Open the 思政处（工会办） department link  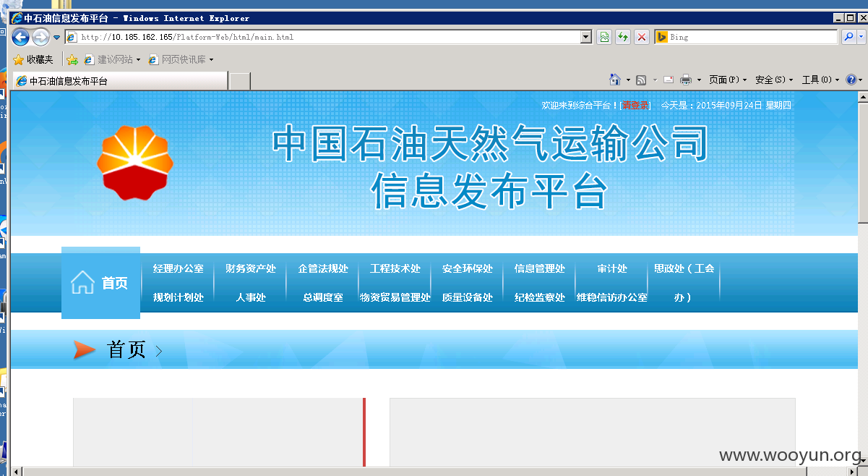(684, 283)
